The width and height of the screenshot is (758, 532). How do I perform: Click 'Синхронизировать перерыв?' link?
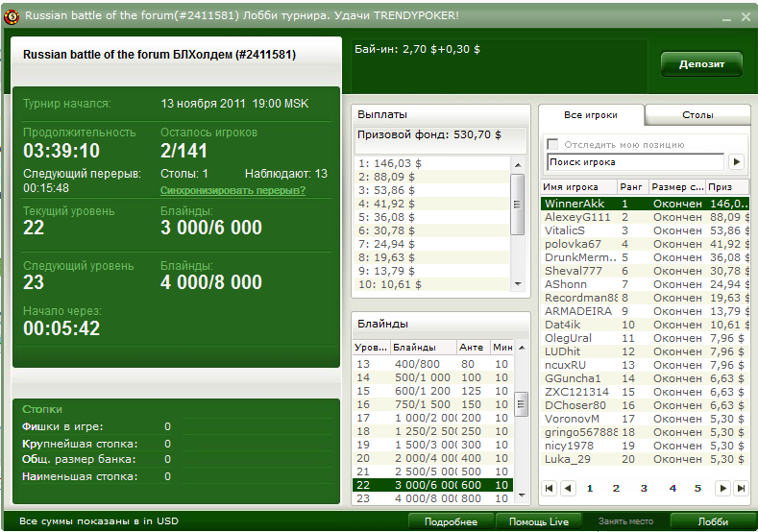tap(232, 190)
